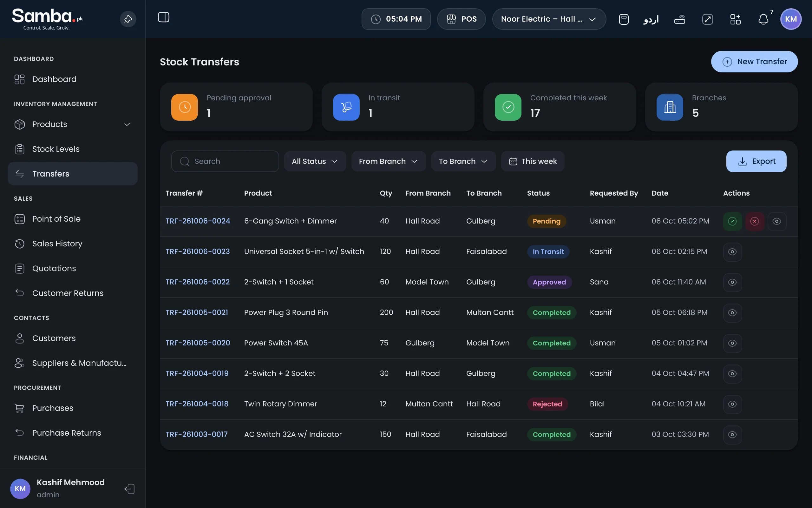Viewport: 812px width, 508px height.
Task: View details of transfer TRF-261005-0021
Action: coord(732,313)
